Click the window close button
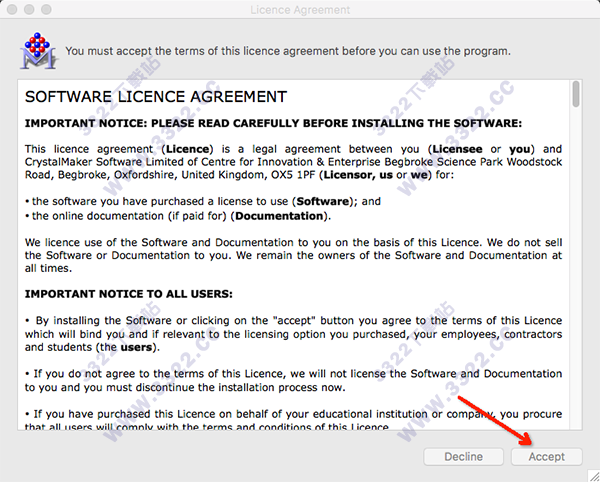600x482 pixels. tap(12, 9)
